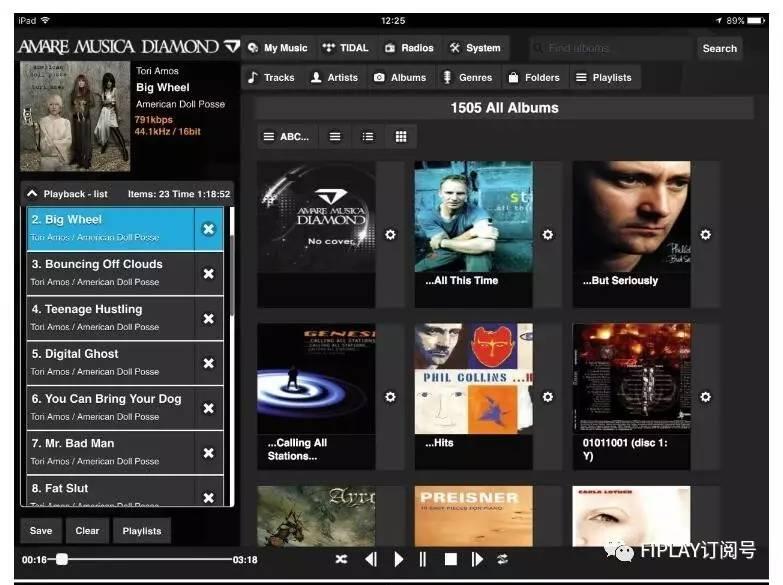Toggle shuffle playback mode
This screenshot has width=783, height=585.
point(341,559)
